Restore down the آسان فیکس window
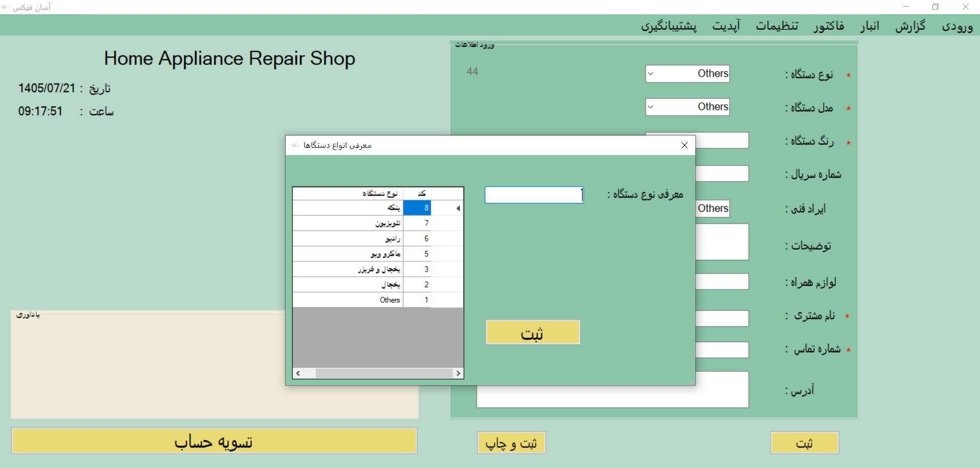 [x=935, y=7]
